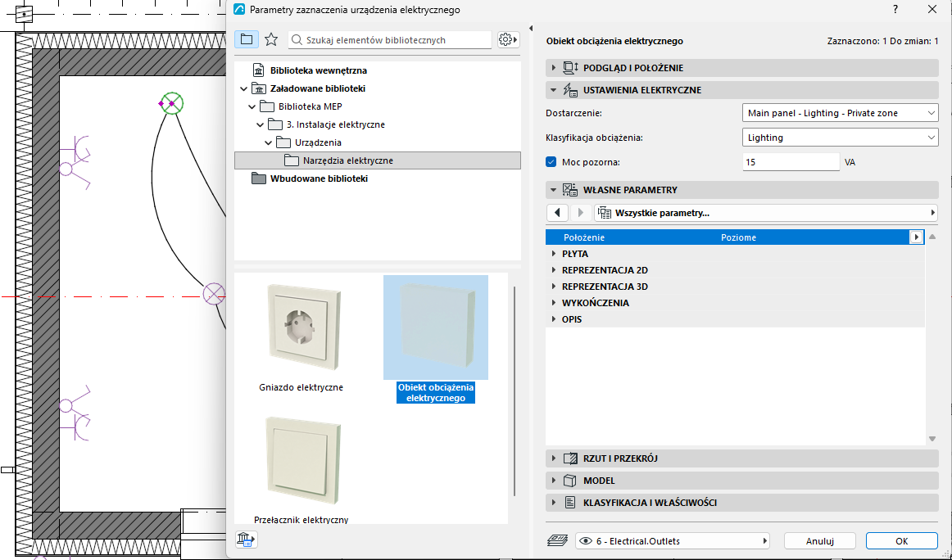The width and height of the screenshot is (952, 560).
Task: Click the library manager icon at bottom
Action: pos(246,540)
